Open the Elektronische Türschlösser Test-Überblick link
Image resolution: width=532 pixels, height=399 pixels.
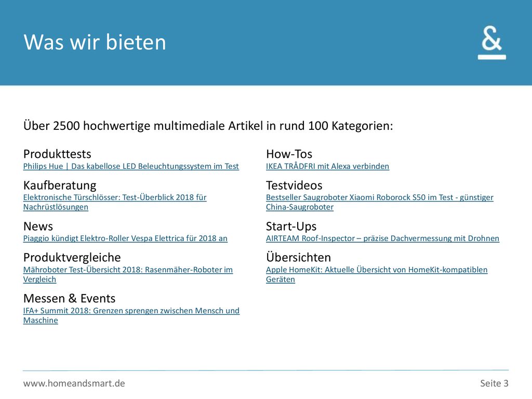pos(115,202)
